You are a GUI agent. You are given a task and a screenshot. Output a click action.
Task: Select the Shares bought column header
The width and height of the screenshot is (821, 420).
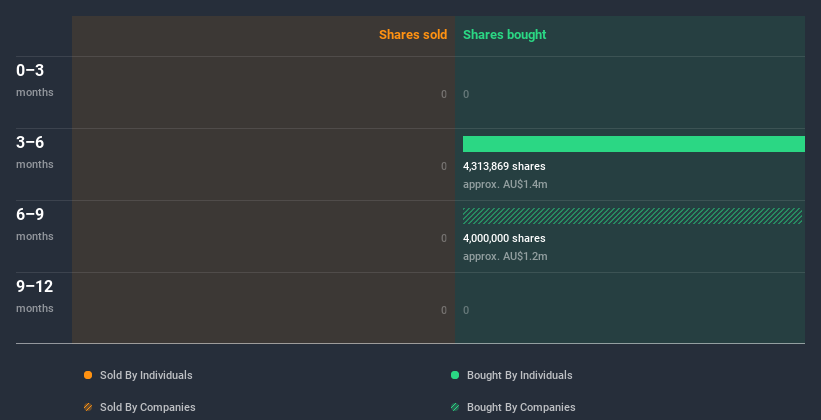pos(504,35)
